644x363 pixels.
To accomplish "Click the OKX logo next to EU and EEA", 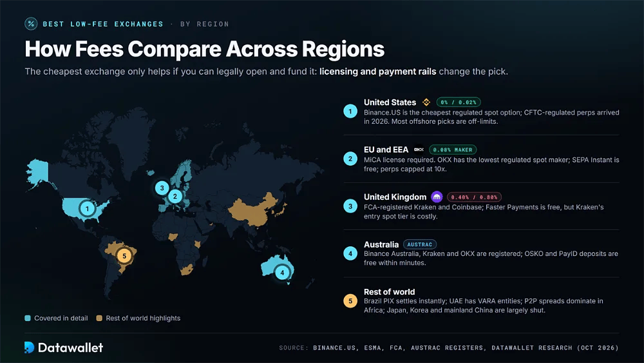I will click(x=419, y=150).
